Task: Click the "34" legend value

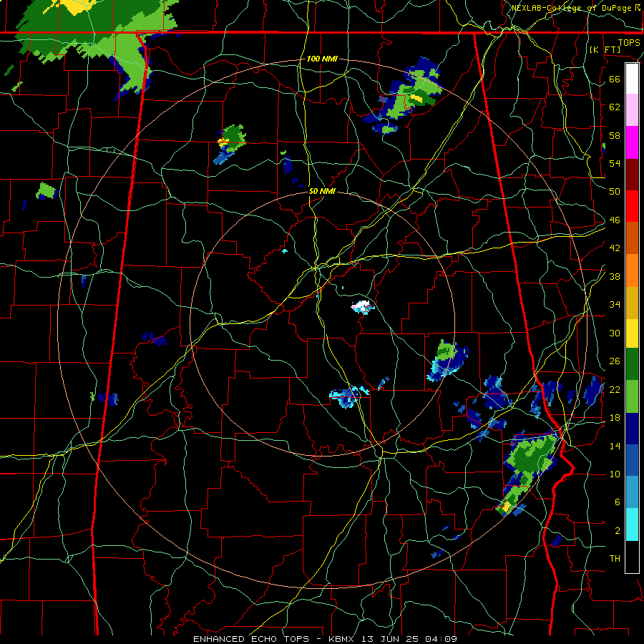Action: click(x=615, y=305)
